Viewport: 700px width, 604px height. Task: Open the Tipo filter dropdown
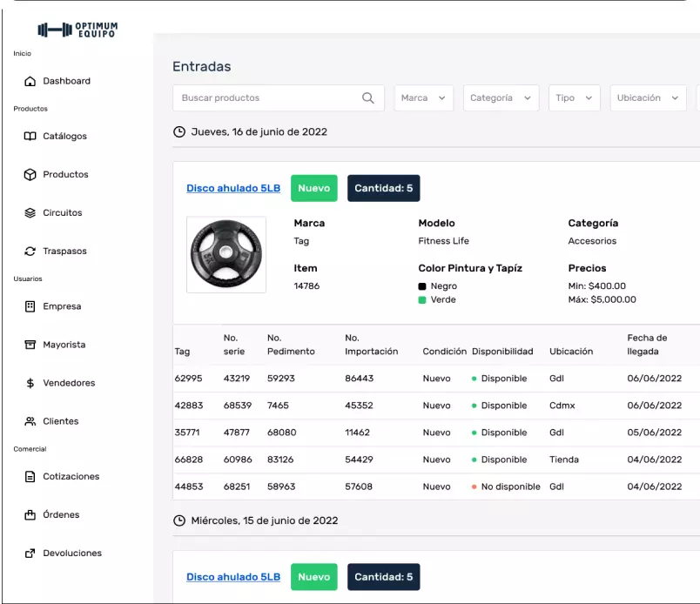point(575,98)
